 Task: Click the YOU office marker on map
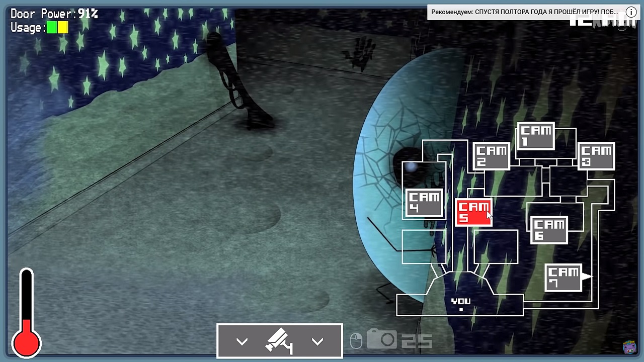pos(460,303)
